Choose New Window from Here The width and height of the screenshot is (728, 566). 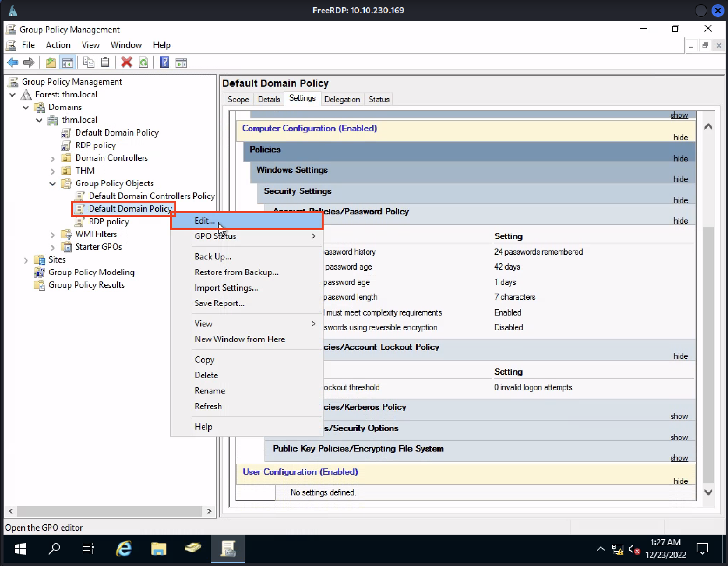(246, 339)
